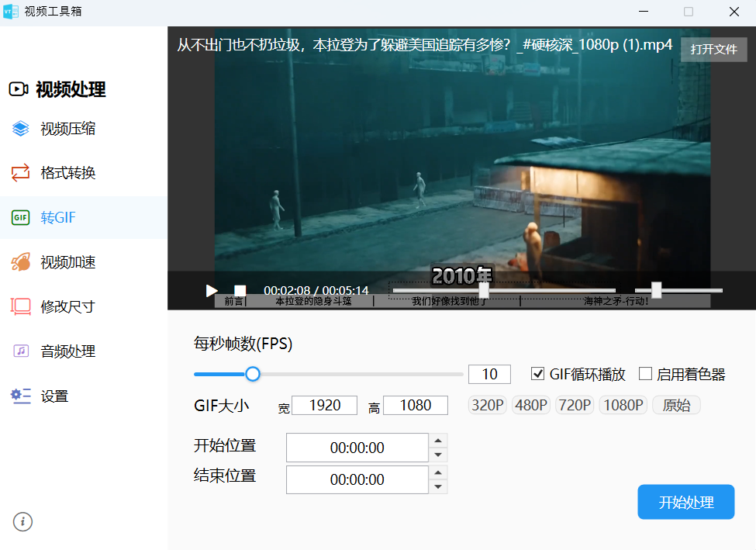This screenshot has height=550, width=756.
Task: Click the GIF height field 1080
Action: coord(415,405)
